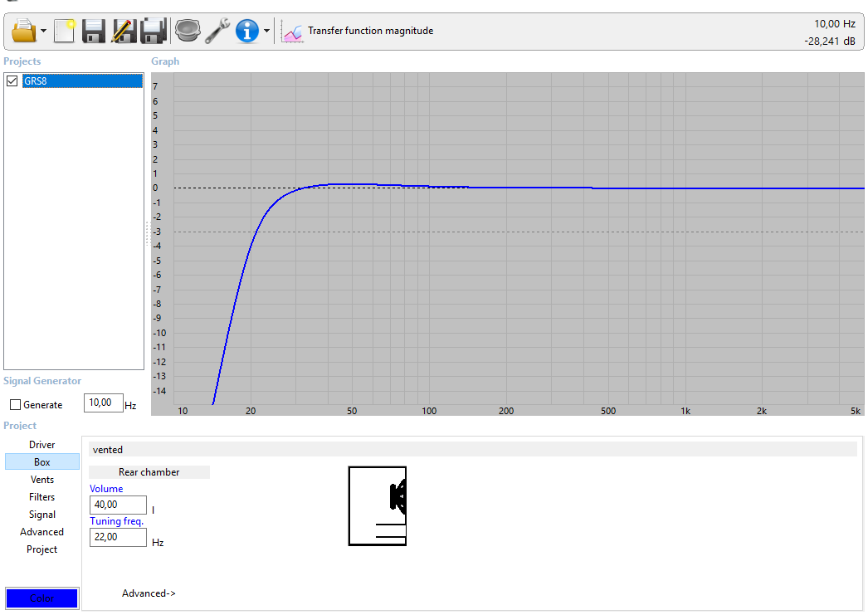
Task: Click blue info icon
Action: coord(247,31)
